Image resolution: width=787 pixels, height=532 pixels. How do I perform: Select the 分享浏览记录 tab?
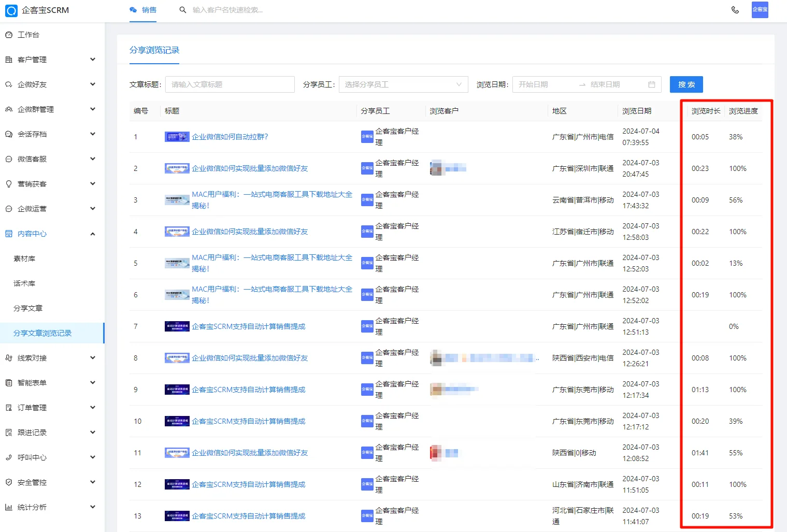click(154, 50)
